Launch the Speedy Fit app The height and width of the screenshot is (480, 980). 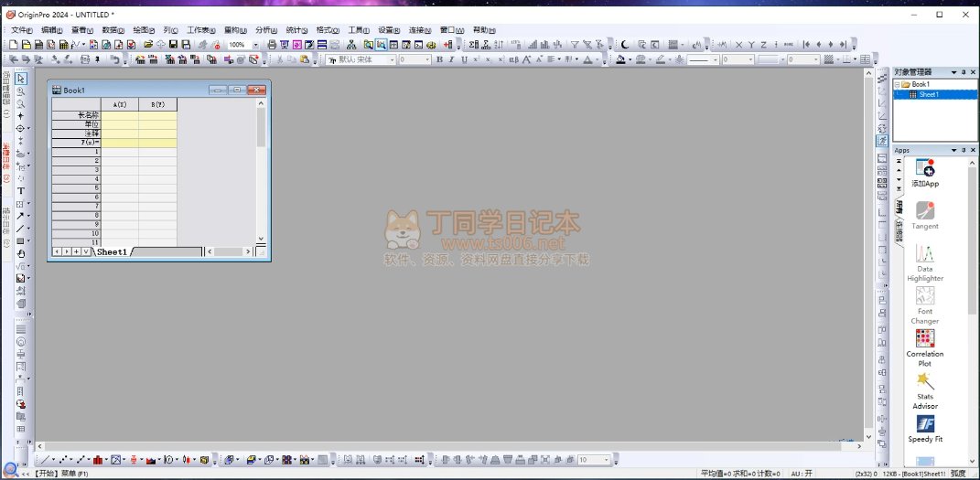coord(924,425)
